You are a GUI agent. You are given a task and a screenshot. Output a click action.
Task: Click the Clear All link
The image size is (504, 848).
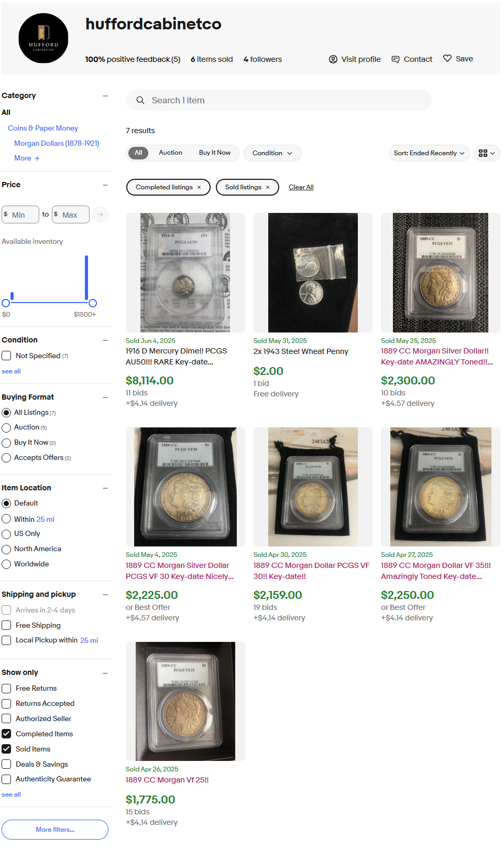[x=301, y=187]
